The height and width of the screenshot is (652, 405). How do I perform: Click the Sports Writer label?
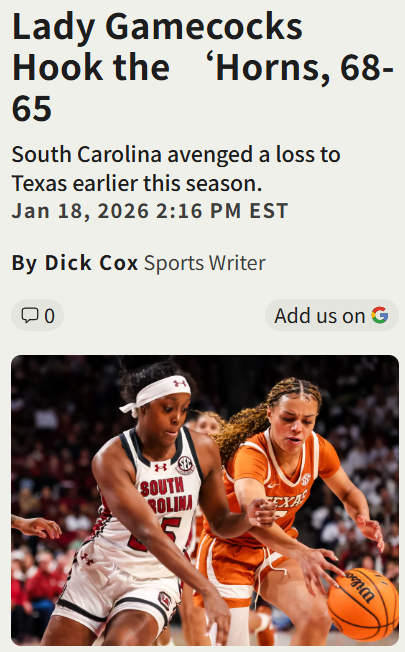205,263
